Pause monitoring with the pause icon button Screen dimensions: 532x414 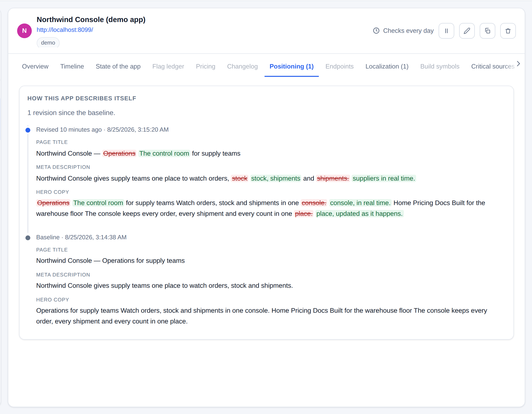(446, 31)
